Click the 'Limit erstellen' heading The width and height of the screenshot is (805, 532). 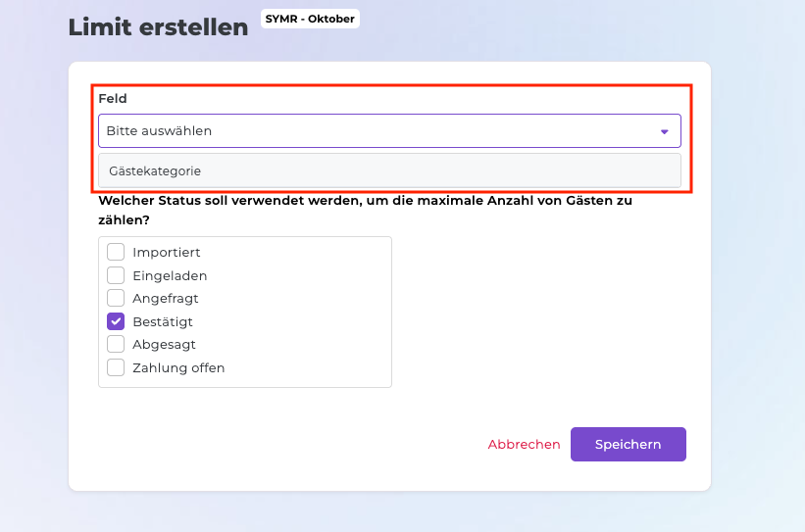[x=158, y=27]
